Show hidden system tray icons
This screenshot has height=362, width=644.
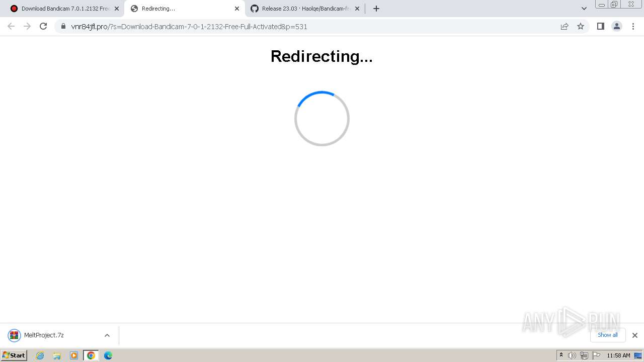tap(561, 355)
